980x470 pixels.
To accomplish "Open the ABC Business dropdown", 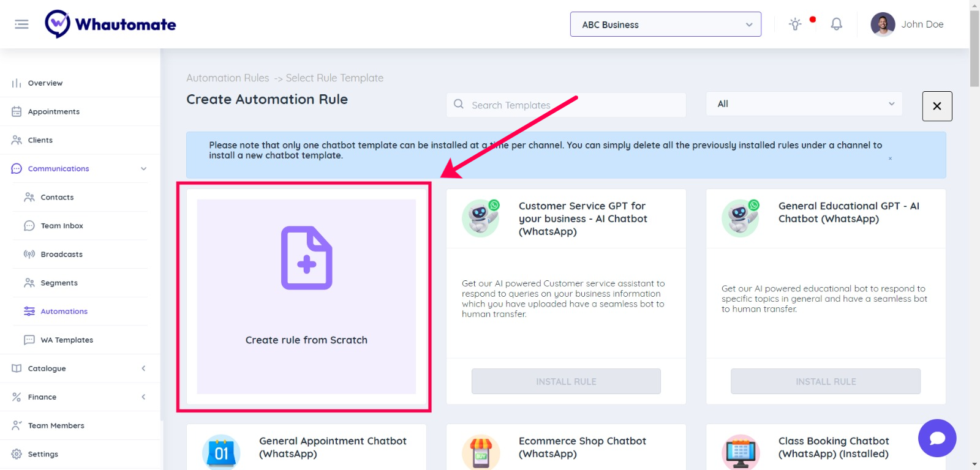I will point(665,24).
